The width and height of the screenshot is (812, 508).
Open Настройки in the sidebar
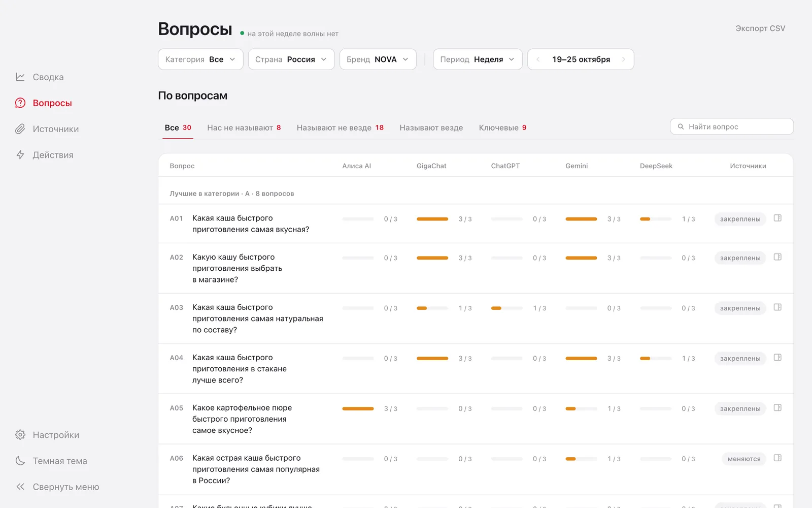coord(56,435)
